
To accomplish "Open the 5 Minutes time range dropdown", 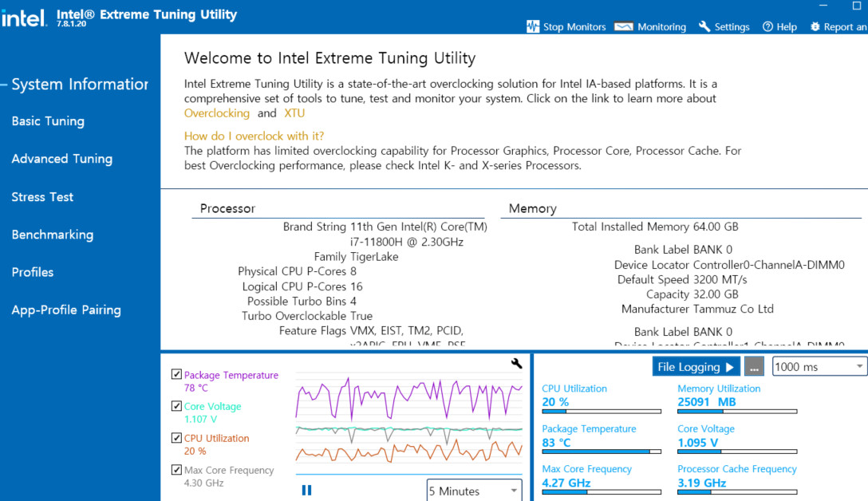I will [474, 491].
